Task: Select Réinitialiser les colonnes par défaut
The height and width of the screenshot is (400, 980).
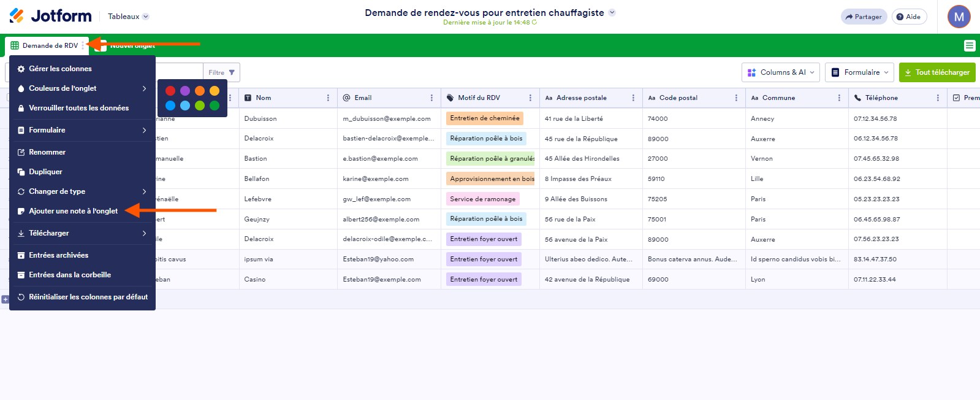Action: point(82,297)
